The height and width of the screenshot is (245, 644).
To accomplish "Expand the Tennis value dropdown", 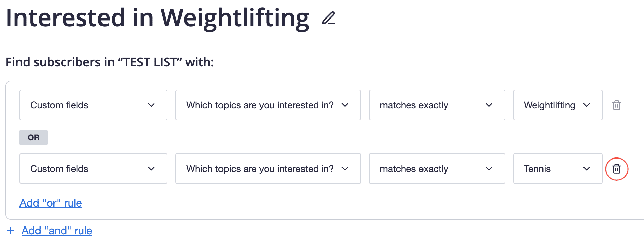I will [x=557, y=169].
